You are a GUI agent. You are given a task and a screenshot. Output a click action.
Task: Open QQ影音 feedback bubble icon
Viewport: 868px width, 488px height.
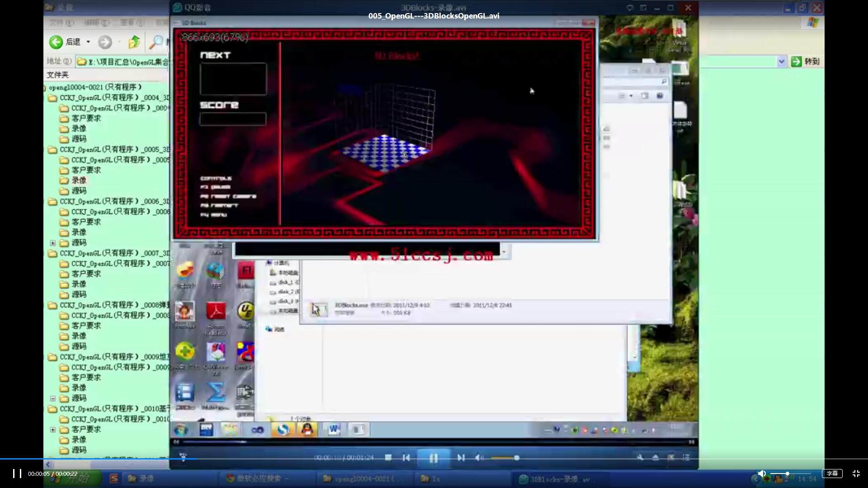(x=630, y=8)
